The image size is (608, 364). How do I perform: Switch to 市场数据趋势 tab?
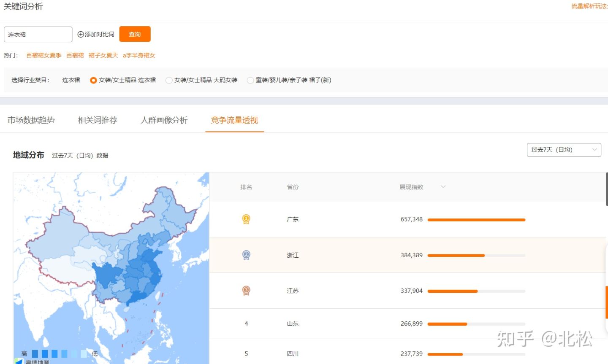(x=31, y=120)
